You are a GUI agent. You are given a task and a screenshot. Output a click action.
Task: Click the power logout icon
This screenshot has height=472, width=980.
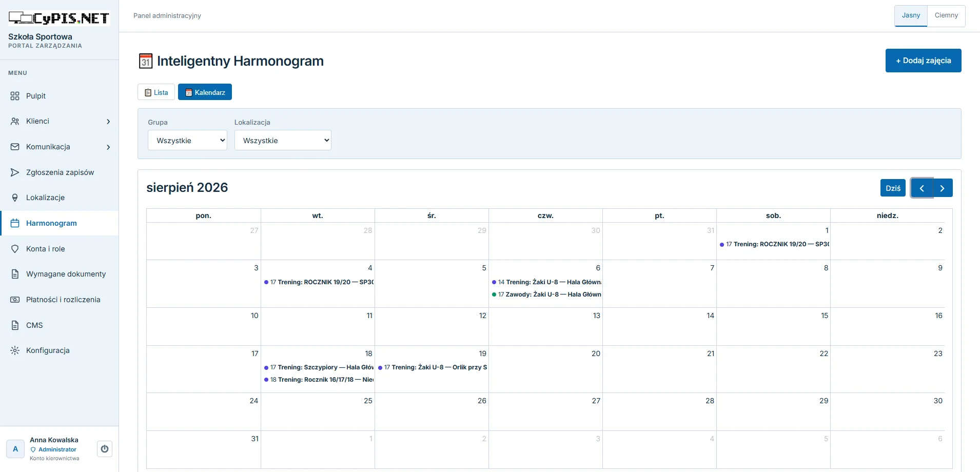click(105, 449)
